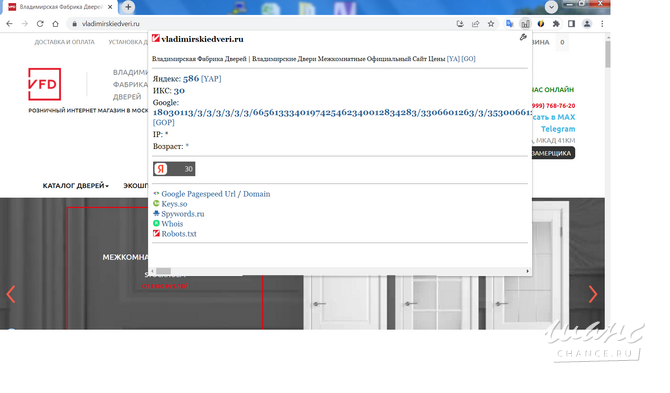Click the [YAP] link
Viewport: 670px width, 393px height.
[x=211, y=79]
